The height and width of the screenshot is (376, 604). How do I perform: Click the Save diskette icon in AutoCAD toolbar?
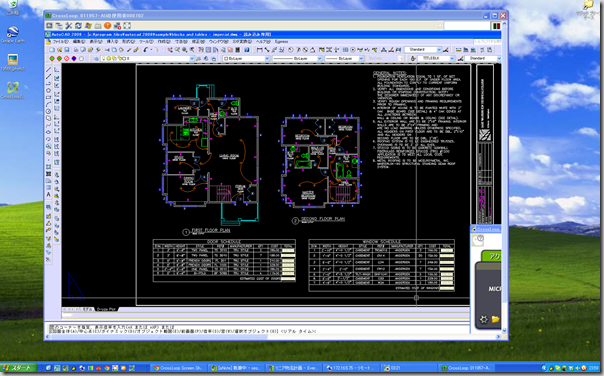point(67,50)
